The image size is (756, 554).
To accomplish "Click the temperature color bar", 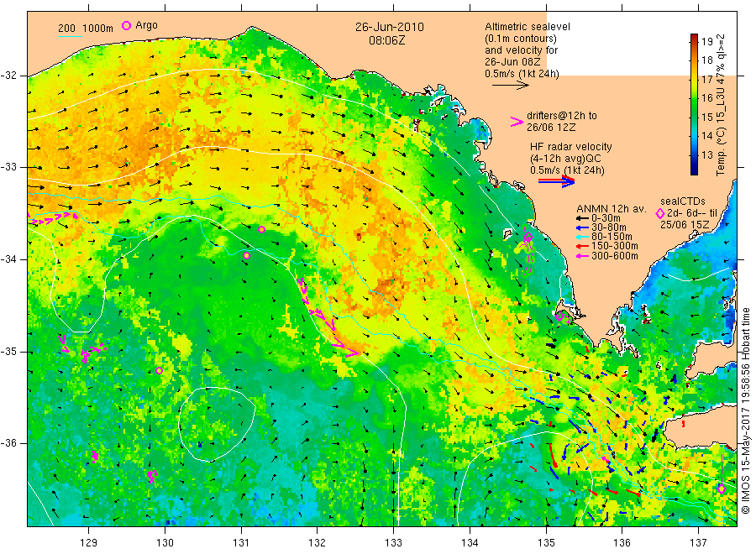I will click(x=695, y=104).
